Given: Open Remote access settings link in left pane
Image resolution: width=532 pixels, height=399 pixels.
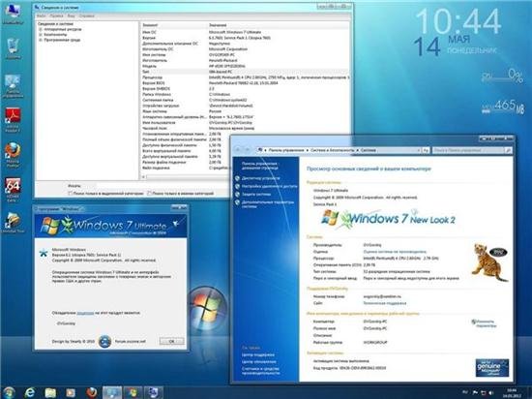Looking at the screenshot, I should tap(270, 186).
